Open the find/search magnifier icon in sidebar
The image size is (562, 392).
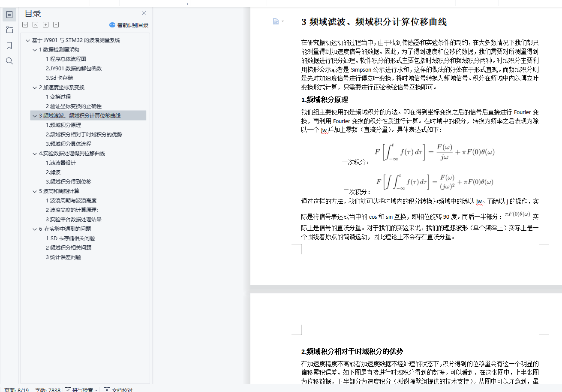[9, 61]
